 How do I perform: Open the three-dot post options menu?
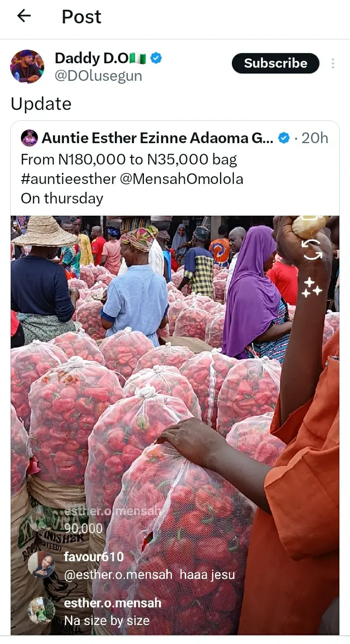point(333,63)
